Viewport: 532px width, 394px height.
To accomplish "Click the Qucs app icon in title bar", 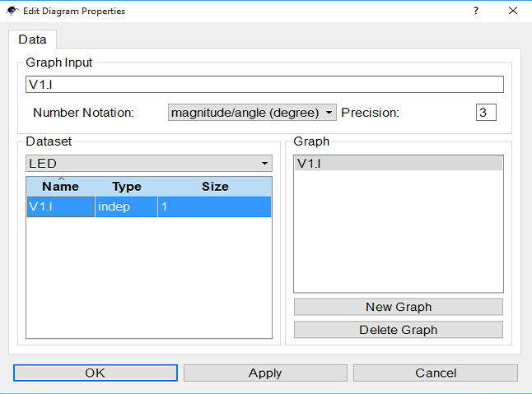I will click(x=12, y=11).
